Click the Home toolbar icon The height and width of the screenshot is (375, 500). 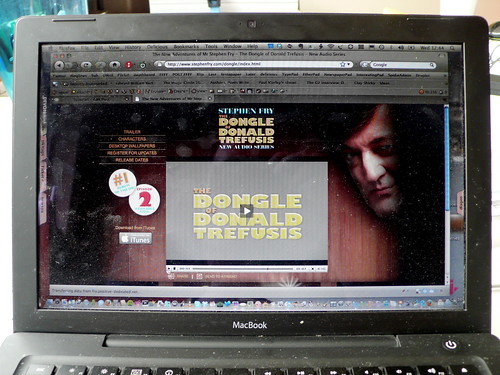click(115, 65)
